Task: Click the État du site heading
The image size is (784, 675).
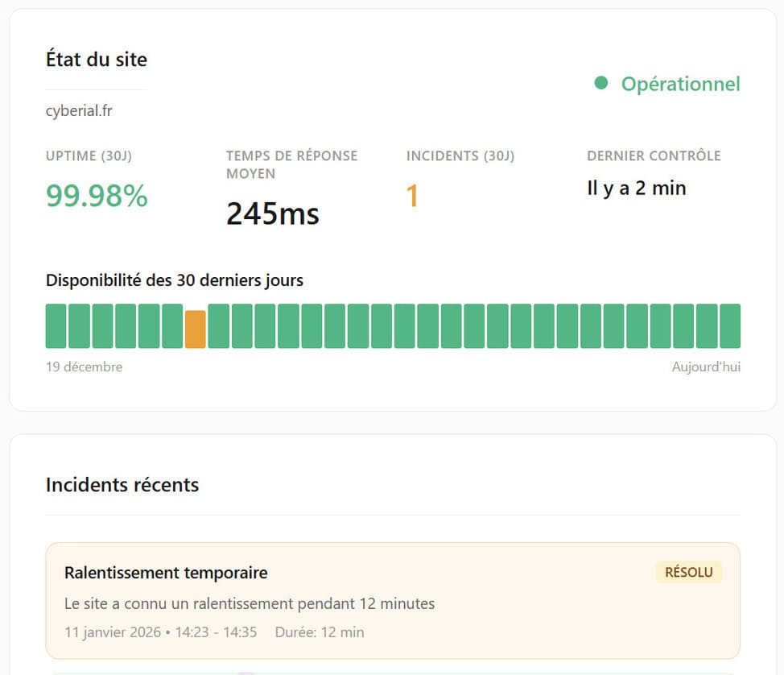Action: (x=96, y=60)
